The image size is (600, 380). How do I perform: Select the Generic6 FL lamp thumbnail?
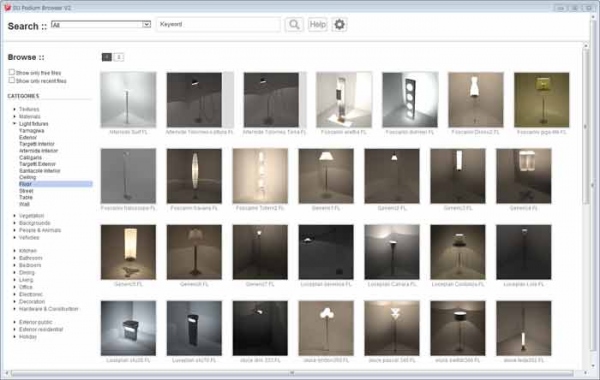194,252
